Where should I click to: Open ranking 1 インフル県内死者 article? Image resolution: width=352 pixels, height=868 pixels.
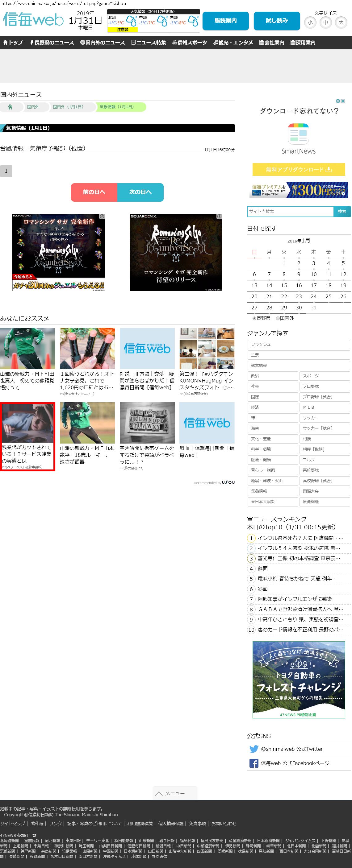(x=300, y=538)
